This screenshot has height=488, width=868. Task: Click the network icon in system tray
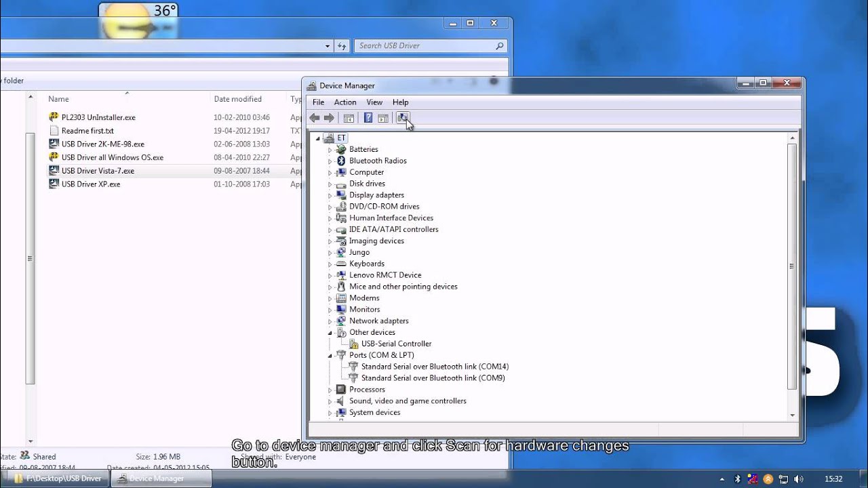pos(783,479)
